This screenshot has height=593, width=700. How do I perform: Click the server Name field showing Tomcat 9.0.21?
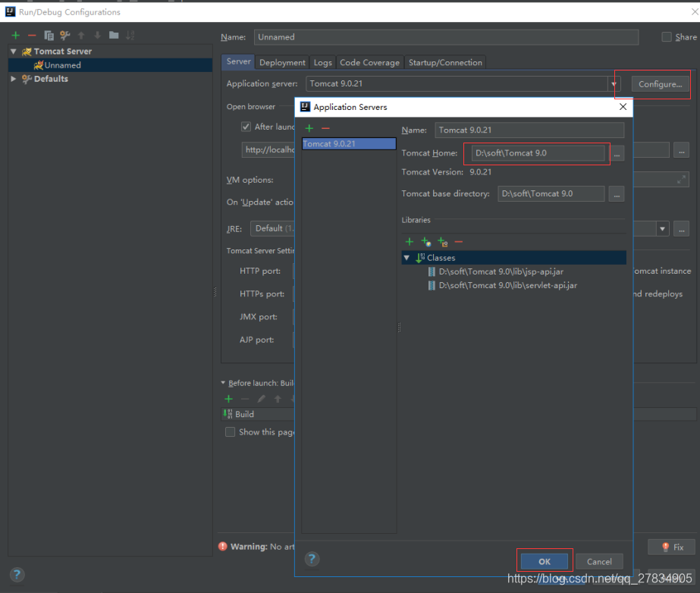click(x=529, y=130)
